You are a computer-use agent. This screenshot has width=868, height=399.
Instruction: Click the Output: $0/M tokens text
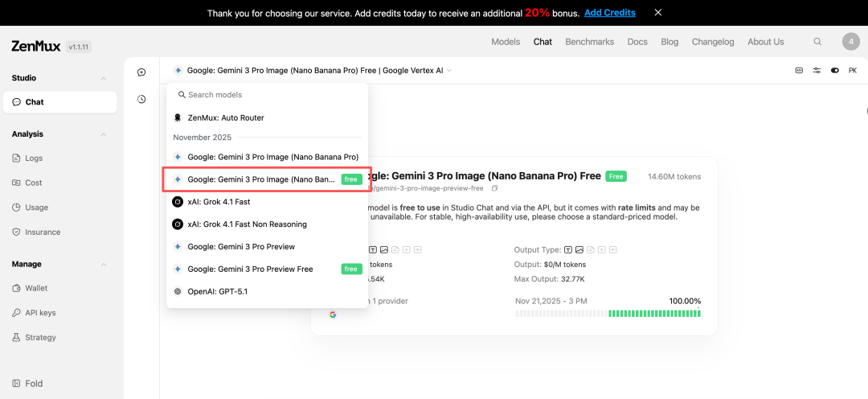pos(550,265)
